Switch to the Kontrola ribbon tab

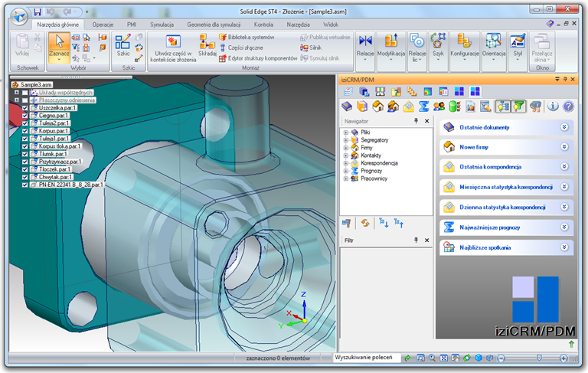coord(263,25)
